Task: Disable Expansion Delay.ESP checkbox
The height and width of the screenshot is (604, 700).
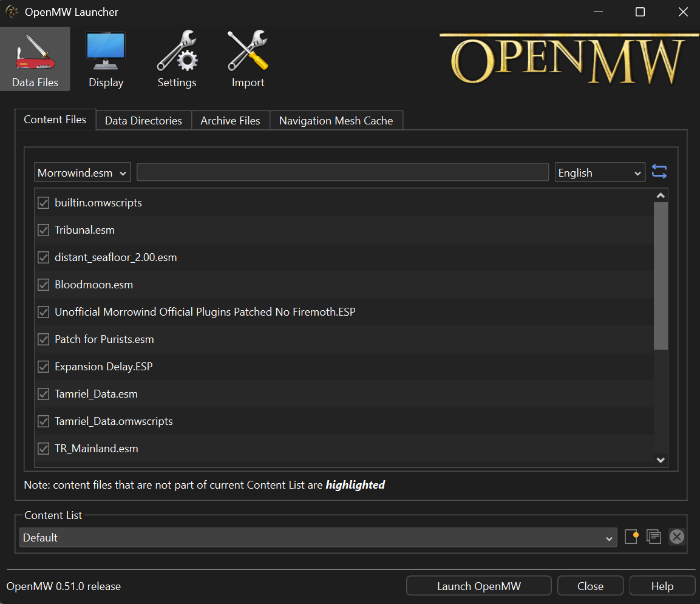Action: [x=43, y=367]
